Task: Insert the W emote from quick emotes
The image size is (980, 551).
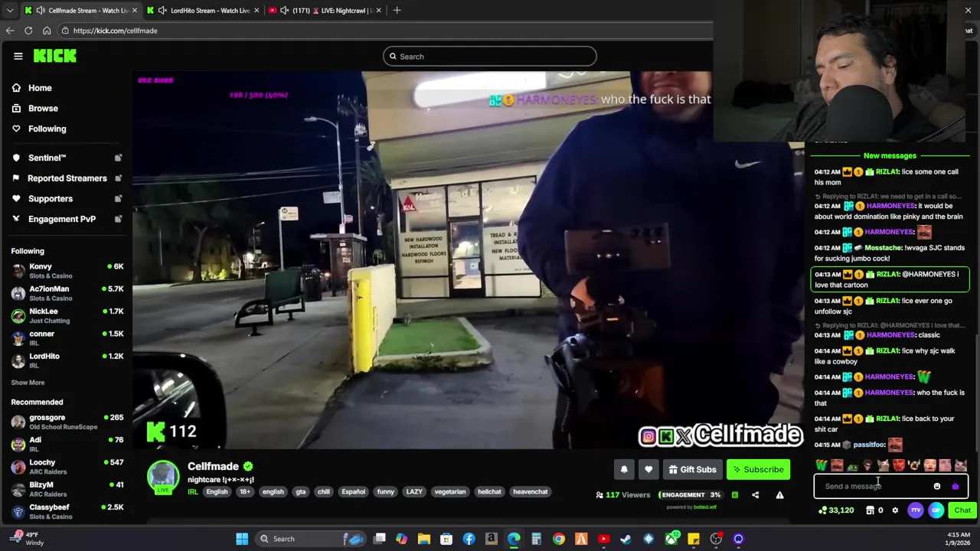Action: (x=822, y=465)
